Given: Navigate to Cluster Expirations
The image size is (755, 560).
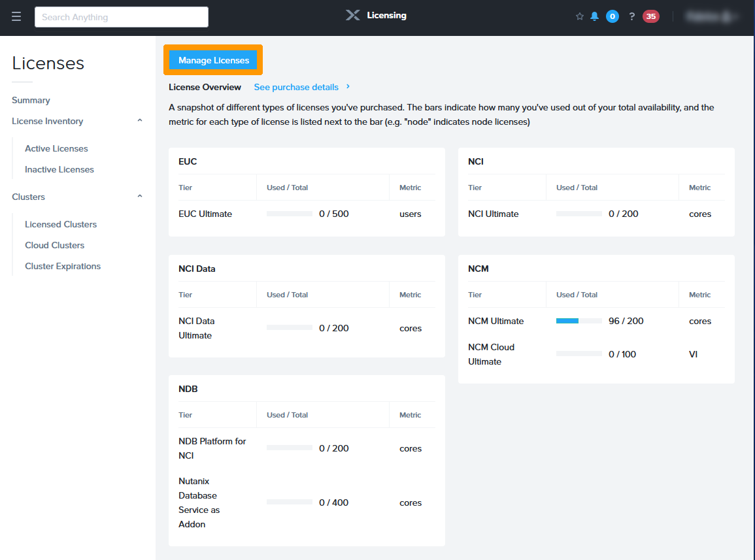Looking at the screenshot, I should (x=62, y=266).
